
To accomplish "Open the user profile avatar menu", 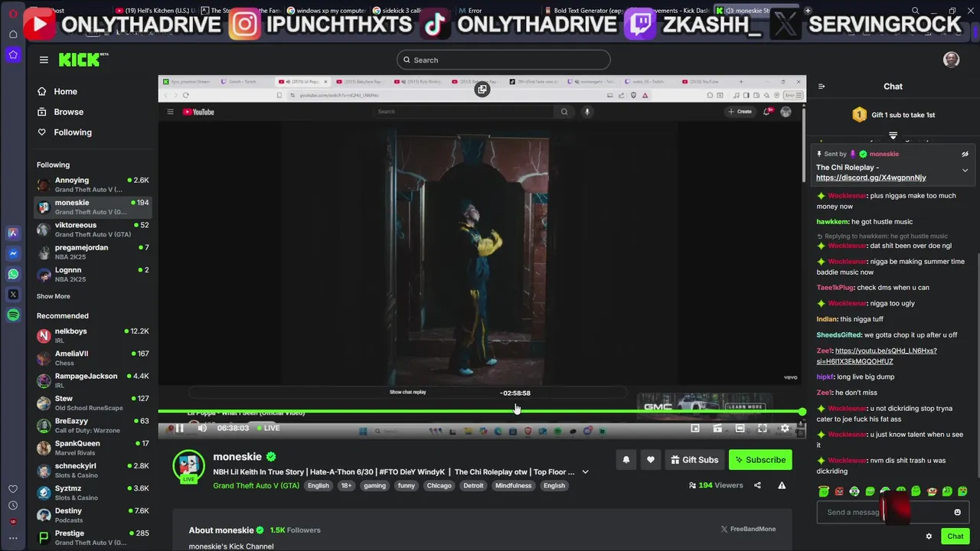I will click(951, 60).
